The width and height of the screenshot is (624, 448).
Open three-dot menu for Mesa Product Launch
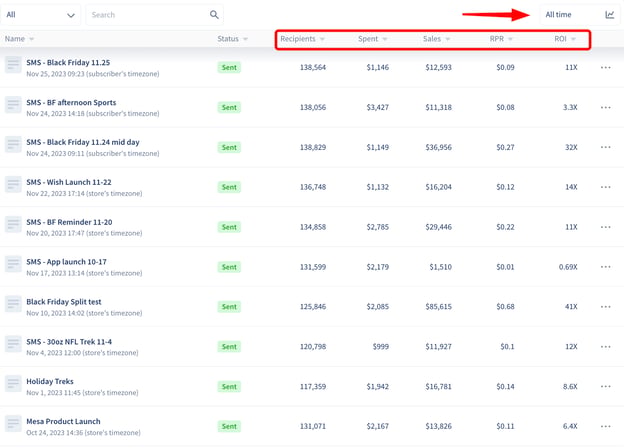click(606, 426)
